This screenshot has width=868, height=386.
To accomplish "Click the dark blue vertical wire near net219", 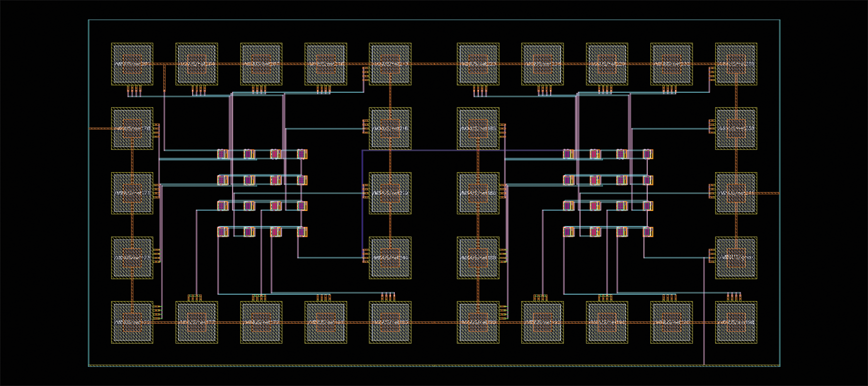I will point(362,206).
